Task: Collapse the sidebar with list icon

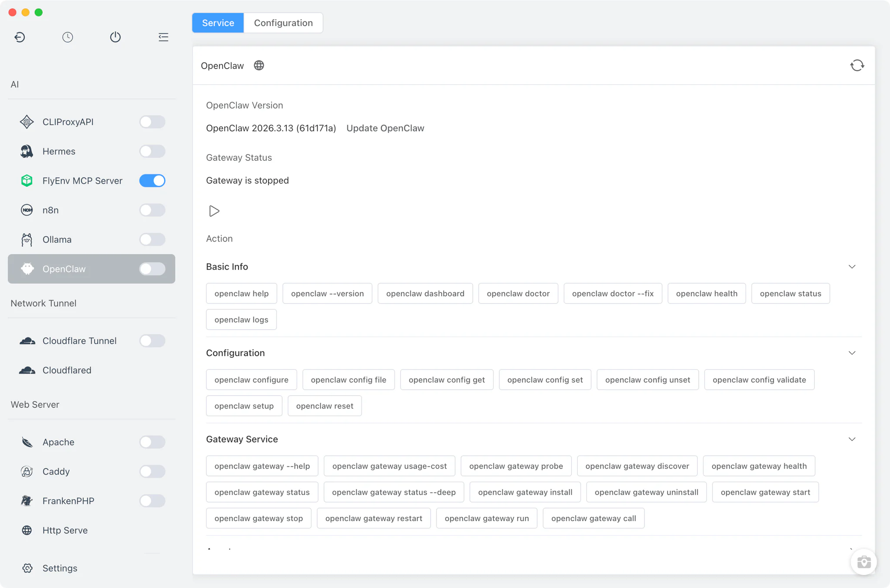Action: 163,37
